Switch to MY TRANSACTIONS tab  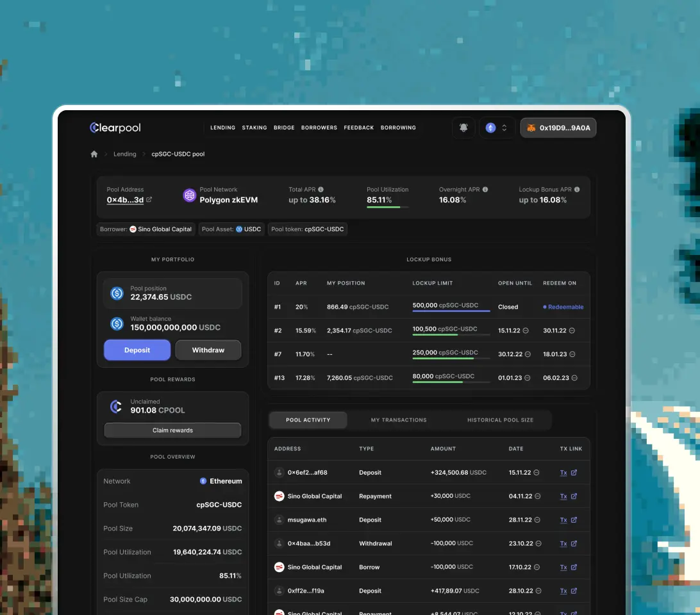point(399,420)
